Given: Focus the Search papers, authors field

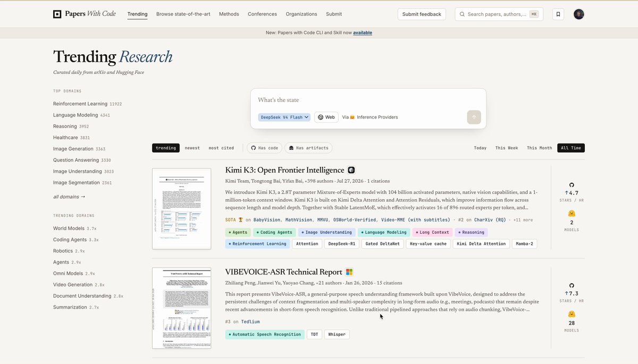Looking at the screenshot, I should [499, 14].
